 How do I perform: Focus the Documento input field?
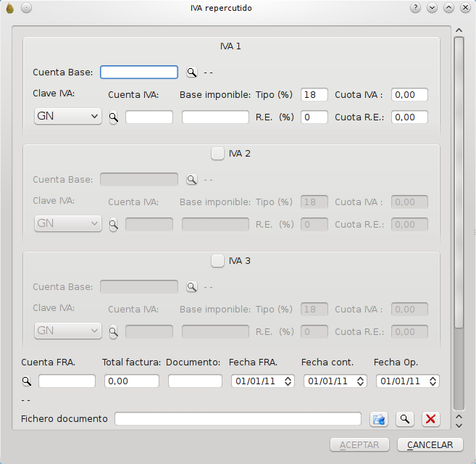point(195,381)
